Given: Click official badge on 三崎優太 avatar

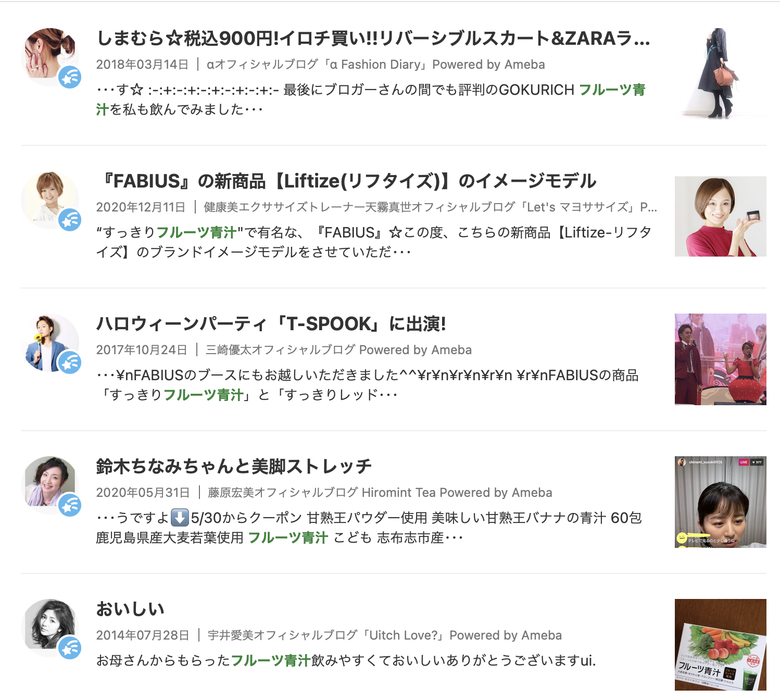Looking at the screenshot, I should pos(70,363).
